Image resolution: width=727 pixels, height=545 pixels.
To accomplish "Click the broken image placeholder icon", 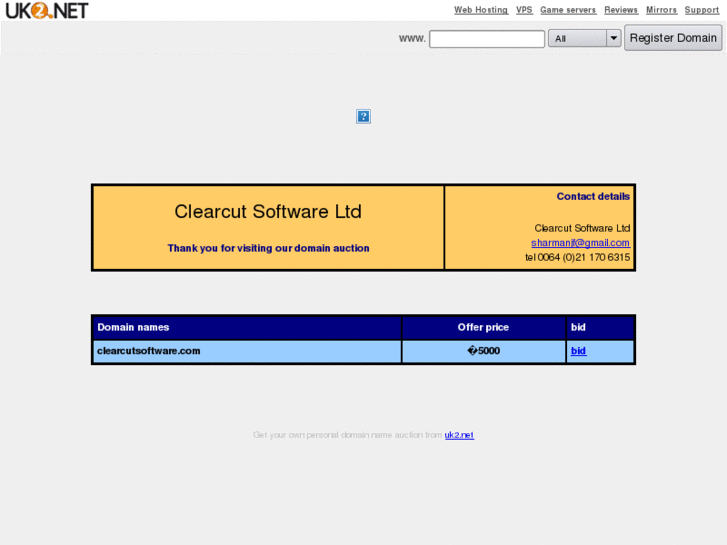I will [363, 116].
